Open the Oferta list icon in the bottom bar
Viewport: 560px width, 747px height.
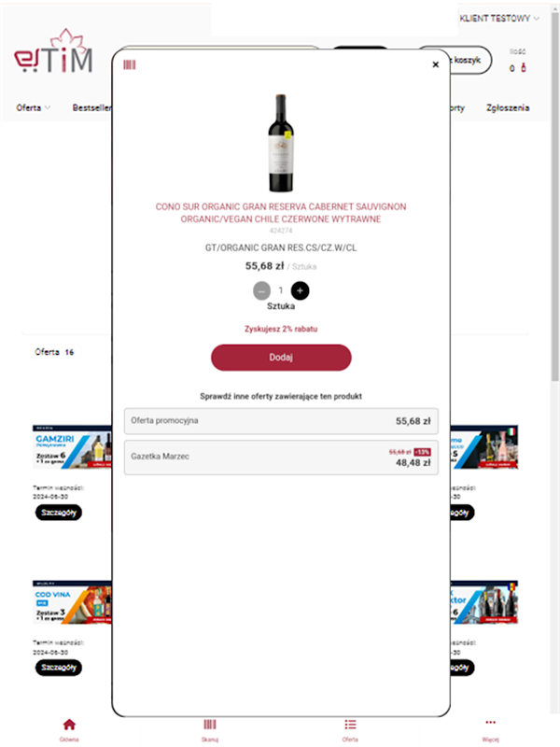(351, 725)
